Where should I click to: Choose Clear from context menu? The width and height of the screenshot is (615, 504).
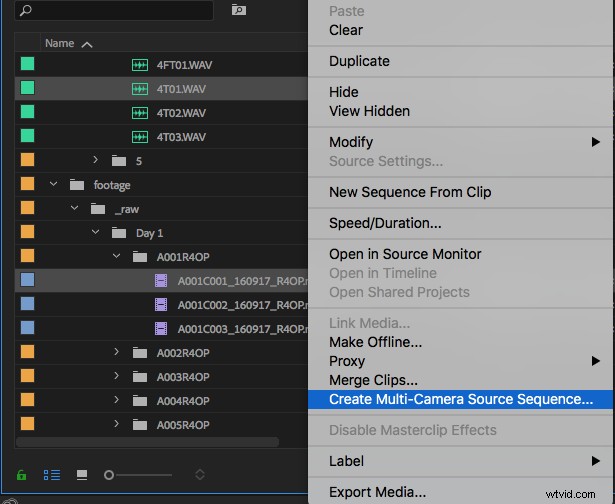pos(460,30)
